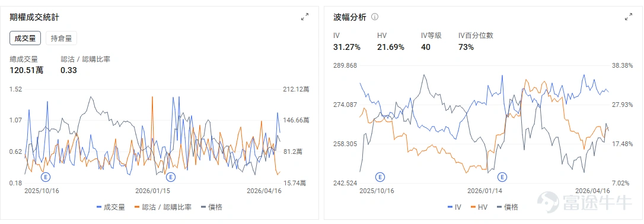Toggle the 成交量 legend series
This screenshot has width=644, height=224.
pyautogui.click(x=110, y=207)
